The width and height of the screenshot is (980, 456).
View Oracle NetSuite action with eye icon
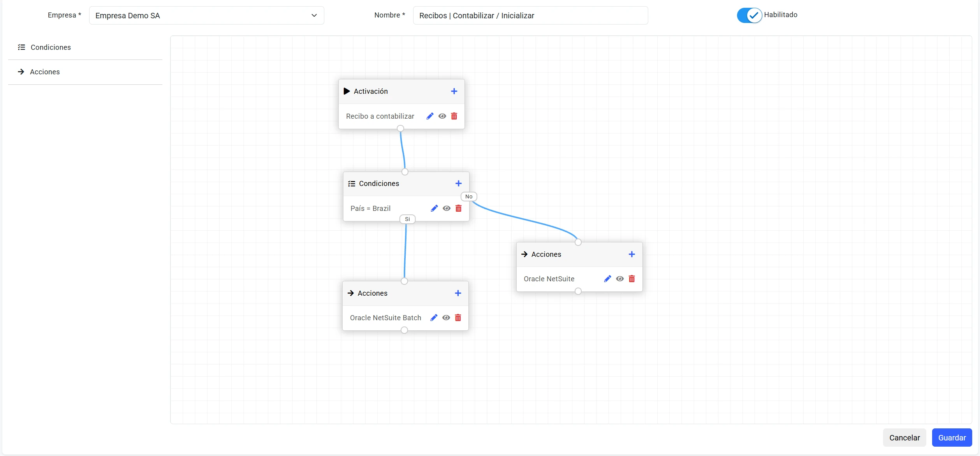click(x=620, y=279)
